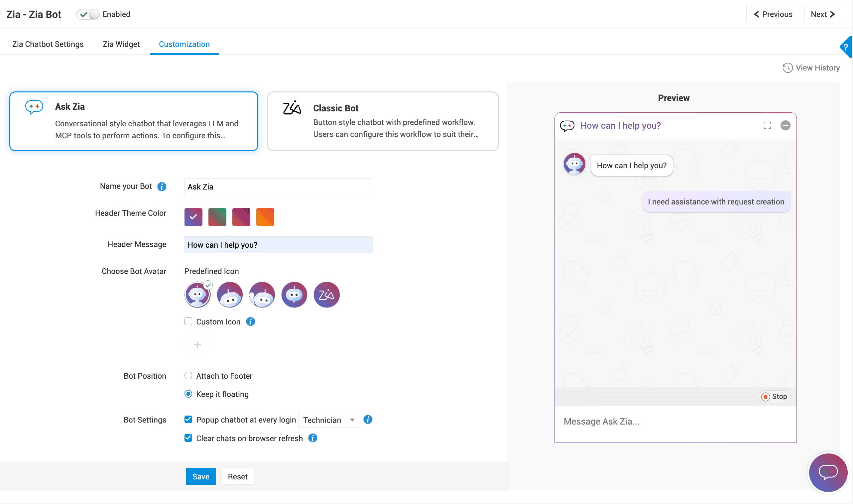
Task: Open the Technician dropdown
Action: pos(328,420)
